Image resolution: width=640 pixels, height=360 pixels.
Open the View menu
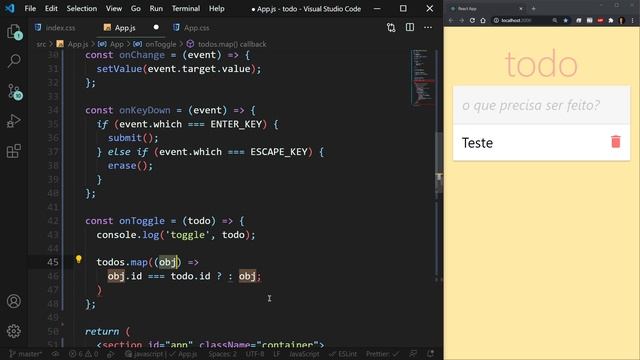click(114, 8)
